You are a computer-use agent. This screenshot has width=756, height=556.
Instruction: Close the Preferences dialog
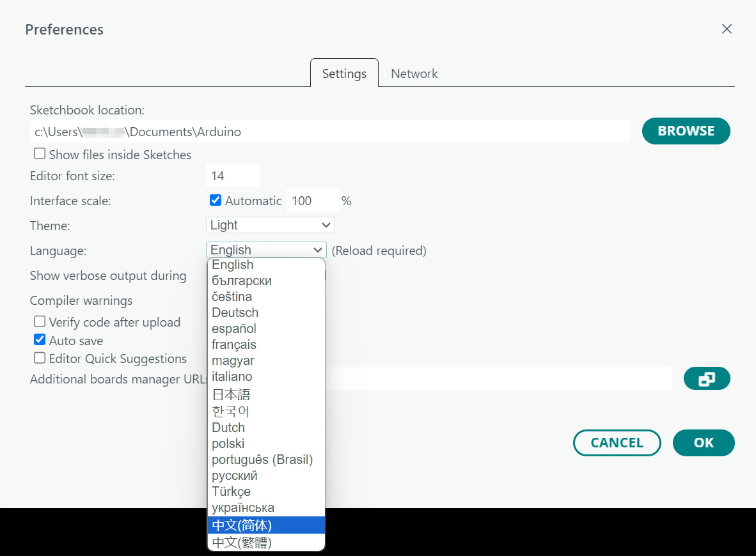click(726, 29)
